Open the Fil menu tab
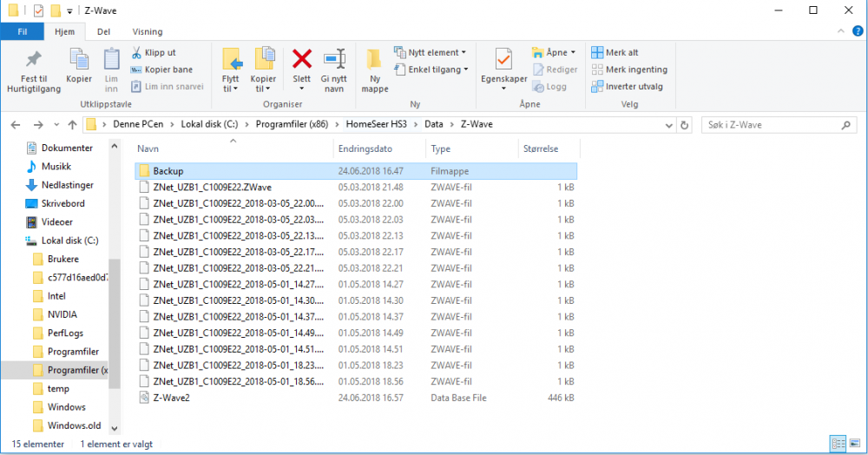This screenshot has height=455, width=868. point(23,31)
